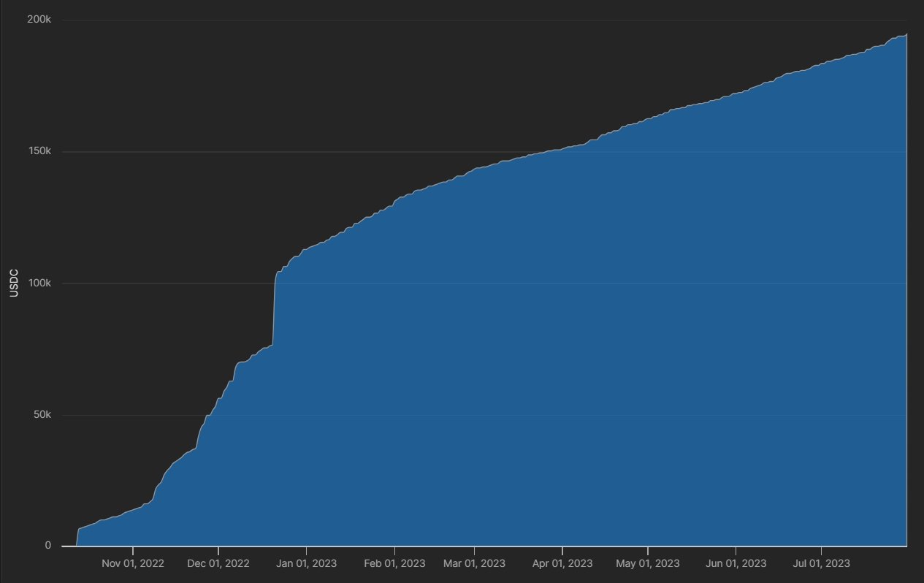This screenshot has height=583, width=924.
Task: Click the 200k y-axis label
Action: tap(39, 20)
